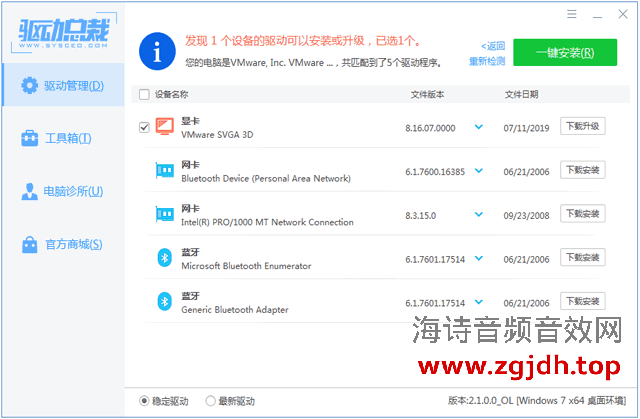Click Intel(R) PRO/1000 MT Network Connection name

click(267, 222)
